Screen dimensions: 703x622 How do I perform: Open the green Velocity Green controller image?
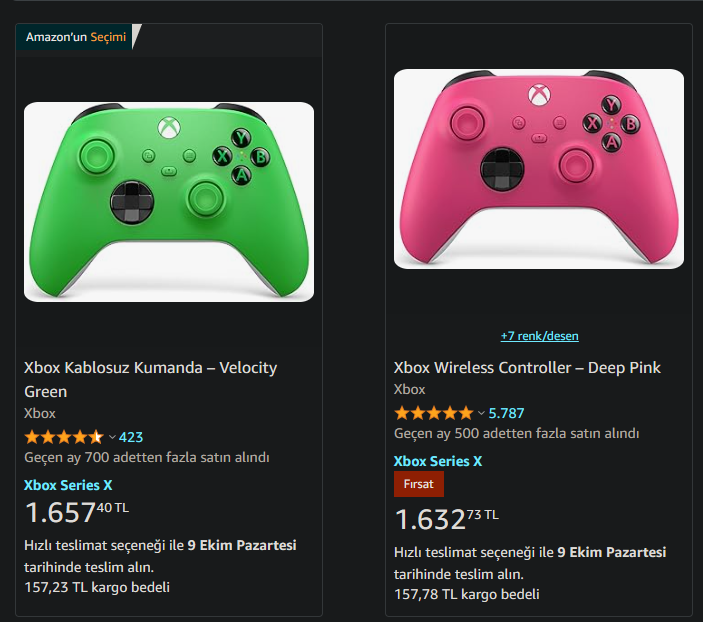pyautogui.click(x=169, y=201)
